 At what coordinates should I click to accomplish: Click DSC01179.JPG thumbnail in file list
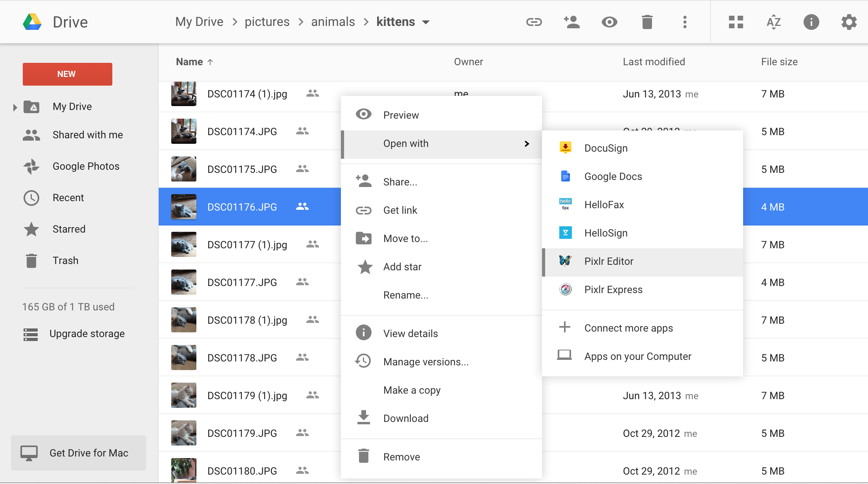coord(185,432)
